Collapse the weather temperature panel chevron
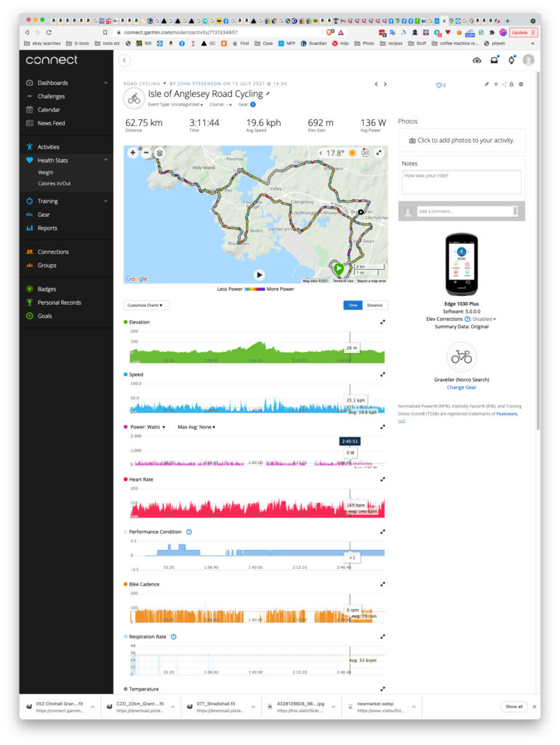 [321, 153]
